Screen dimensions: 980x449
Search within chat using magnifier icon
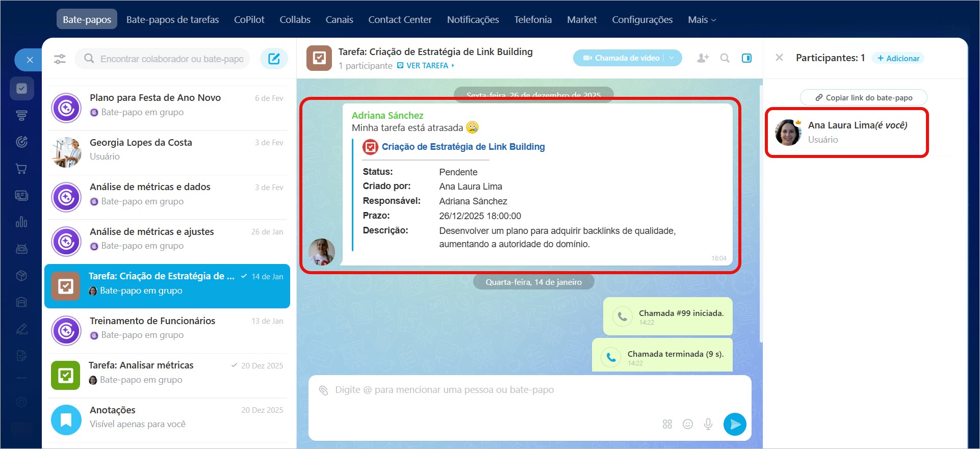tap(725, 58)
